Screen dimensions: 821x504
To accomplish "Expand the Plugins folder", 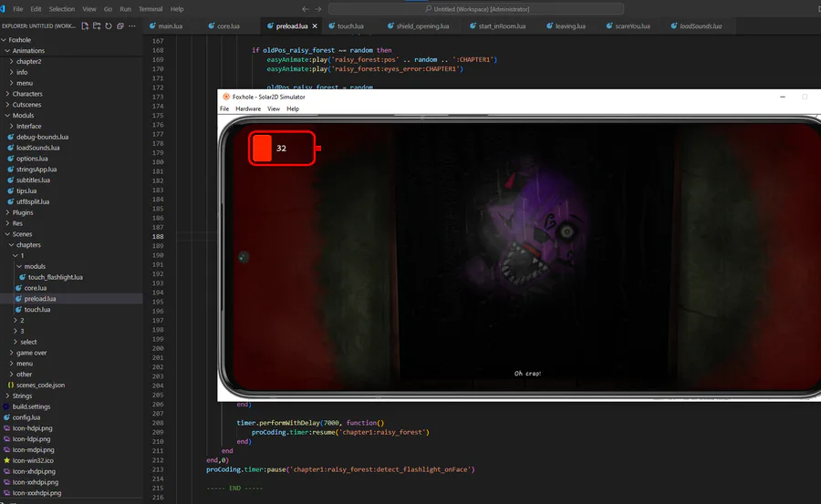I will coord(23,212).
